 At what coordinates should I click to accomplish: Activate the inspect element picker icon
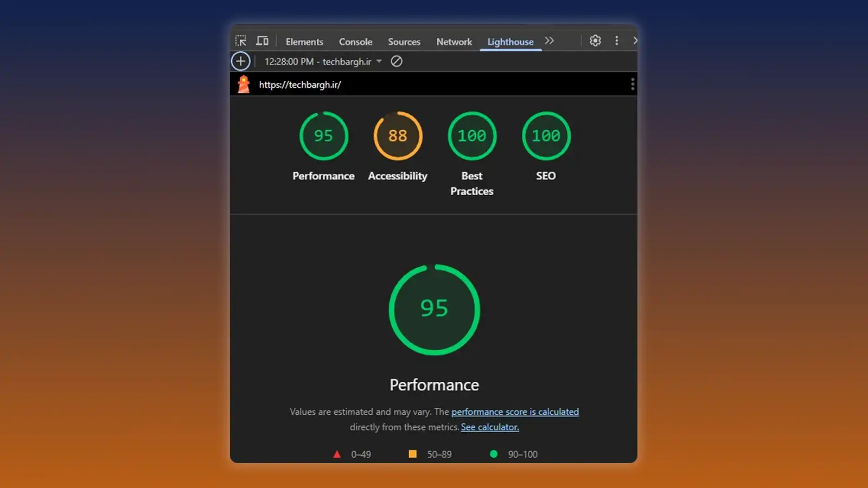pos(241,41)
